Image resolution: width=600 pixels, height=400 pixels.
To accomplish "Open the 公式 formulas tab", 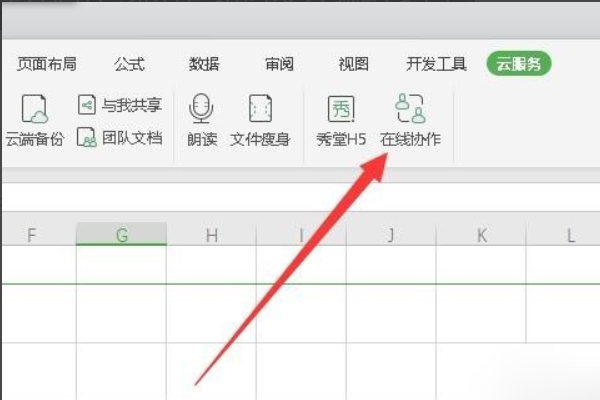I will click(129, 64).
